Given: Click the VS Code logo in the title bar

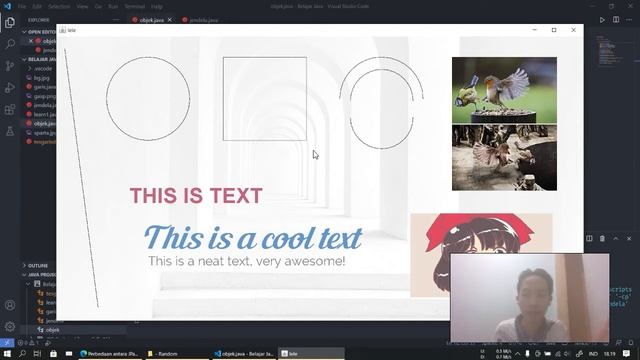Looking at the screenshot, I should (7, 6).
